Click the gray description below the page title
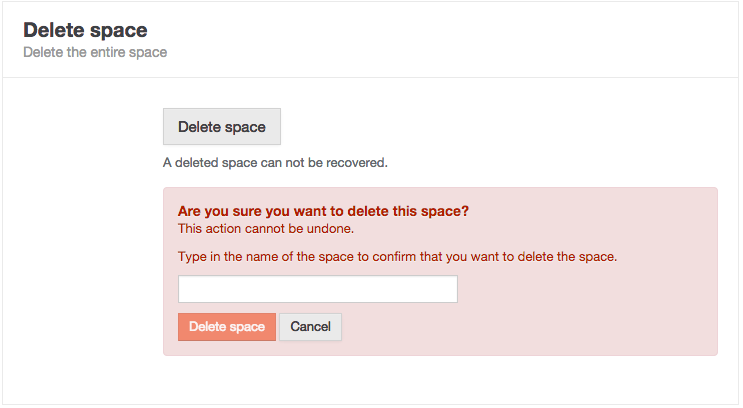 point(95,52)
